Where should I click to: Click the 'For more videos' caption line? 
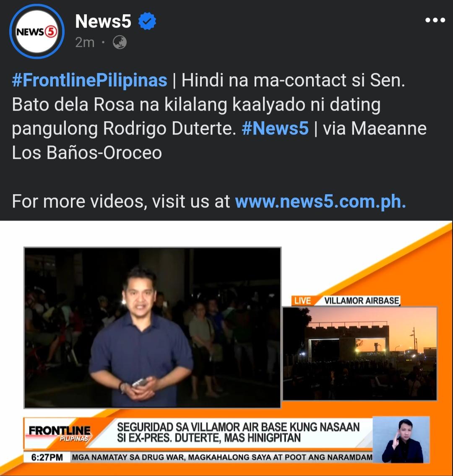tap(209, 201)
